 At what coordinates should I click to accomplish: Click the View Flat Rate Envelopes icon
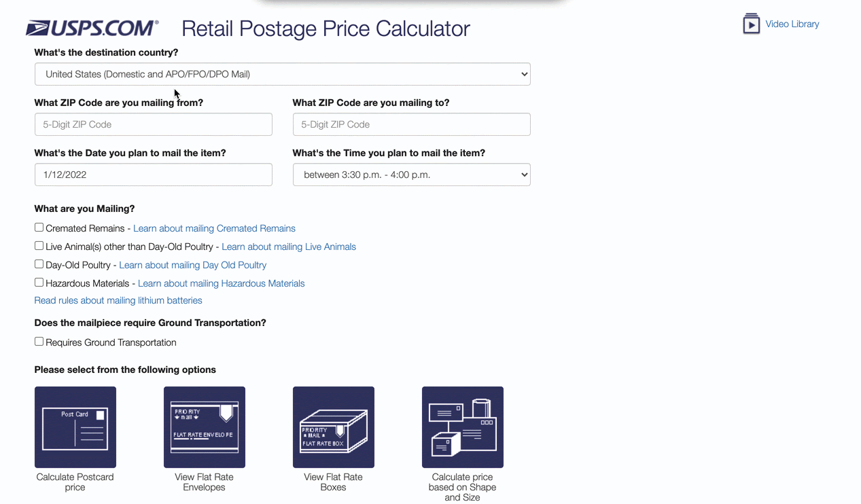click(x=204, y=427)
